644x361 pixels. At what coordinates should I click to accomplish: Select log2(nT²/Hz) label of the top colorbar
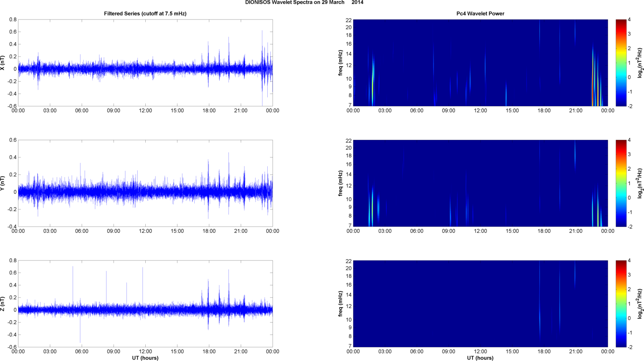coord(640,63)
